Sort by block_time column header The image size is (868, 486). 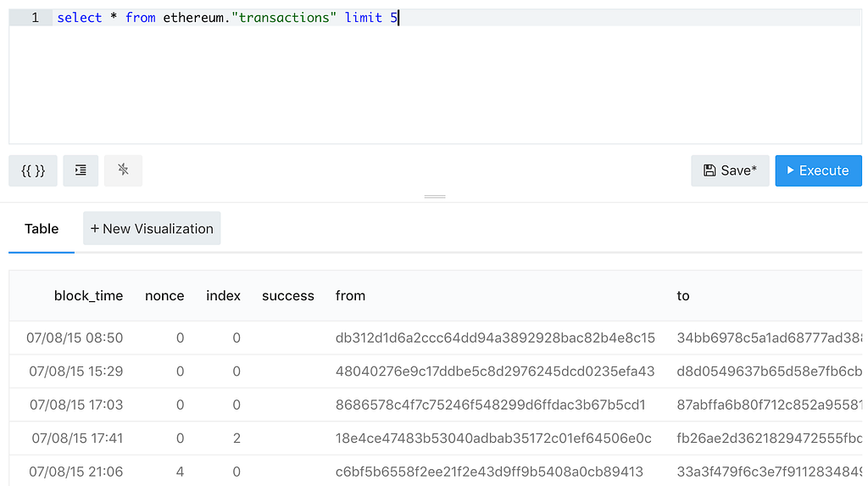88,296
